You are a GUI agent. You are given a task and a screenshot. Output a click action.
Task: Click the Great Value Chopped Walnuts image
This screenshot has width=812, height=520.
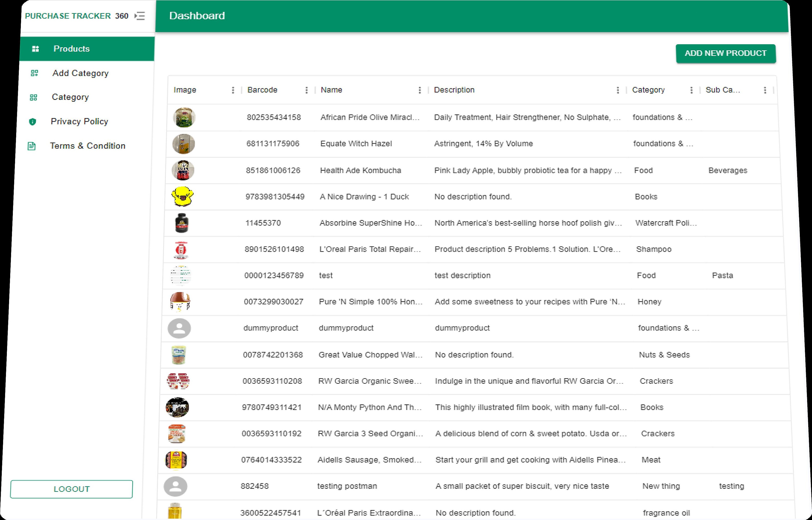click(179, 355)
